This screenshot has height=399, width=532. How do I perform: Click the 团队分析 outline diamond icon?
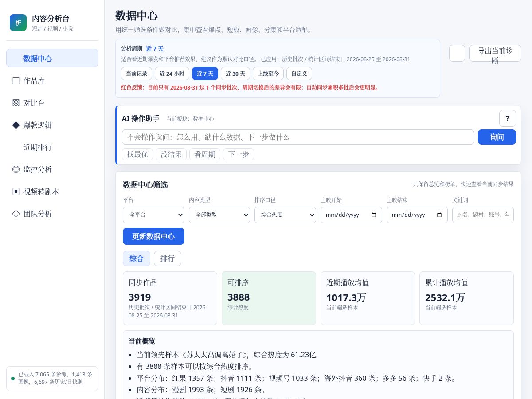[x=16, y=214]
